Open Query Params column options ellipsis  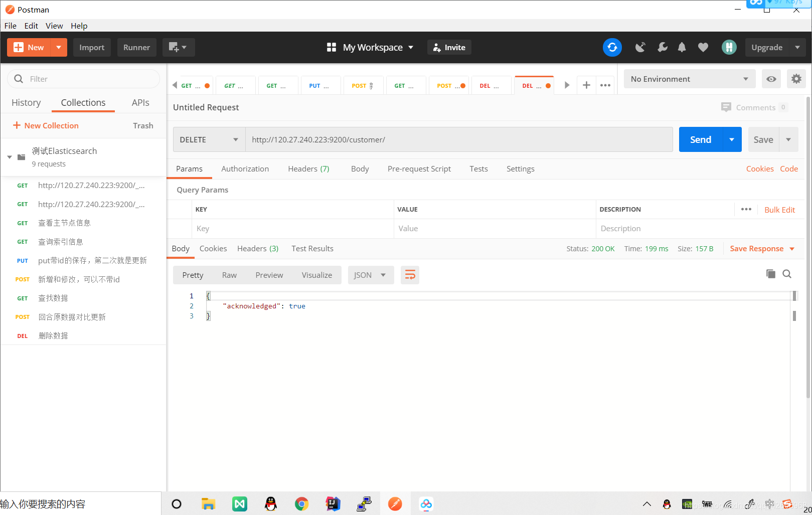tap(746, 210)
